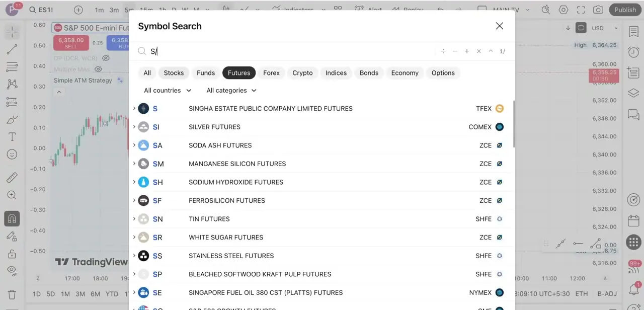Select the Bonds filter tab

(x=369, y=73)
